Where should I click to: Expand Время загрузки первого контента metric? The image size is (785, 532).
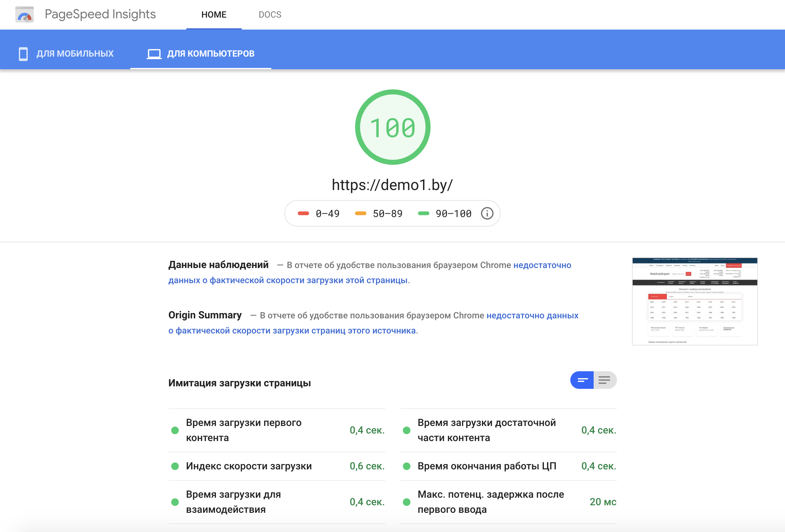click(x=243, y=430)
